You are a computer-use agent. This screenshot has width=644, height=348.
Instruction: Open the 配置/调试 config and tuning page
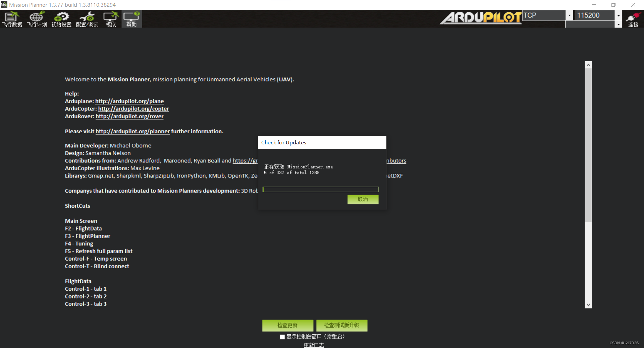[87, 19]
